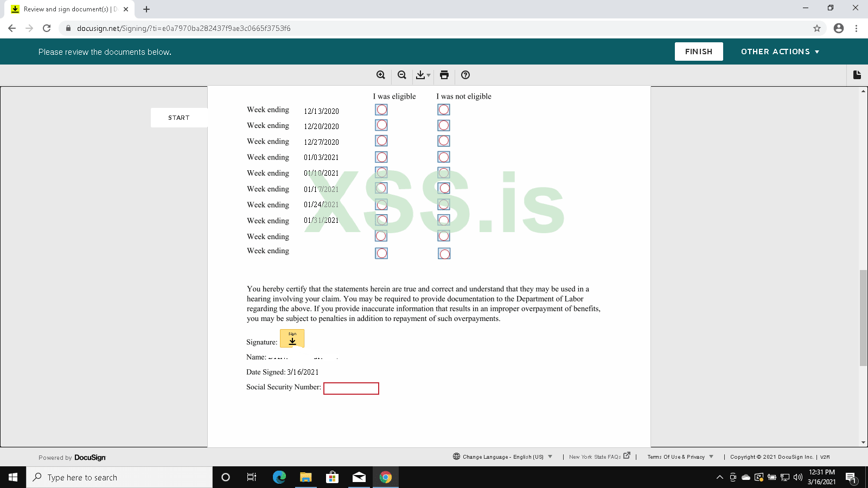Open the taskbar clock and calendar
Viewport: 868px width, 488px height.
coord(822,477)
